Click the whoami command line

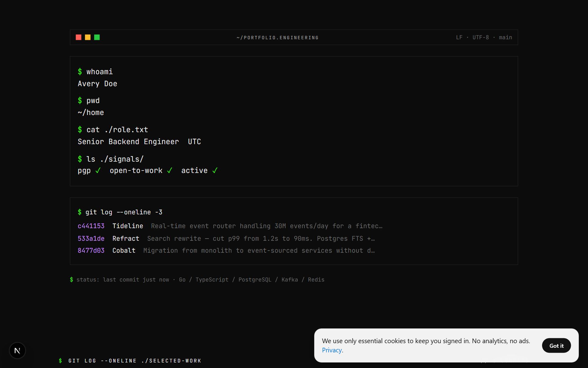pos(95,72)
